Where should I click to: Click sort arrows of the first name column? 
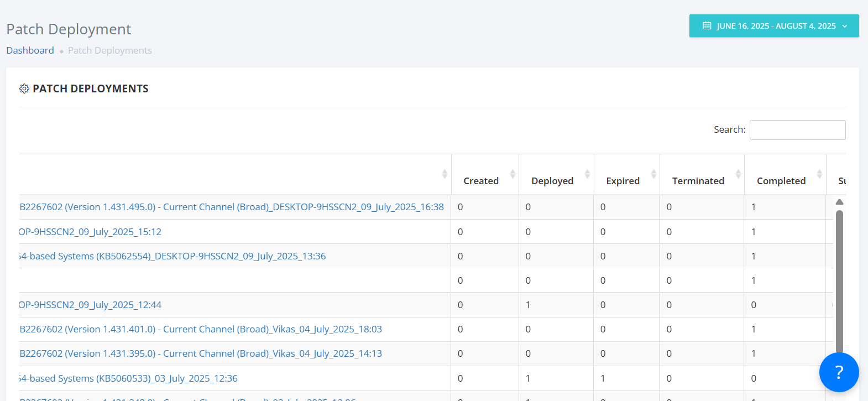pos(445,174)
